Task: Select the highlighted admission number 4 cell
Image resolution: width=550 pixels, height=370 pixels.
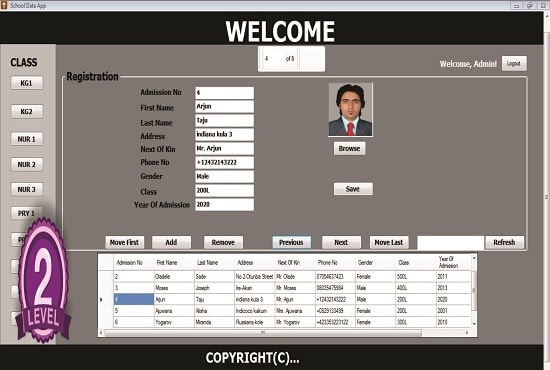Action: [134, 300]
